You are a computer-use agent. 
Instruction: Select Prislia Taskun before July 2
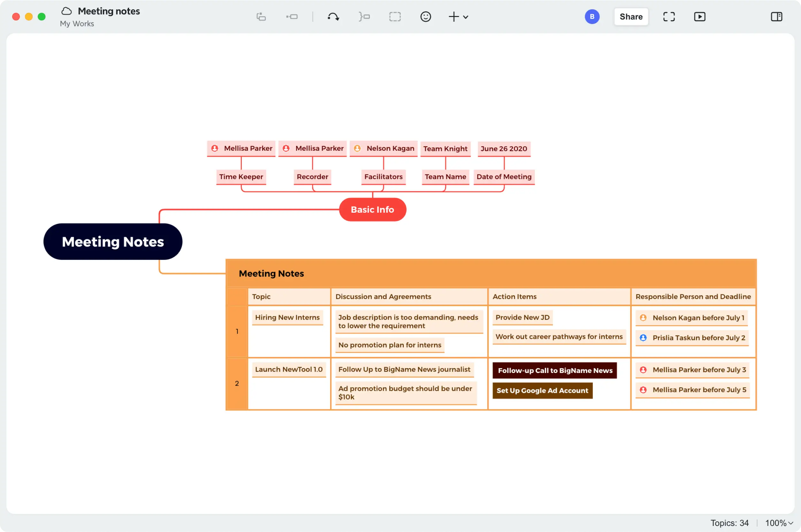point(692,338)
